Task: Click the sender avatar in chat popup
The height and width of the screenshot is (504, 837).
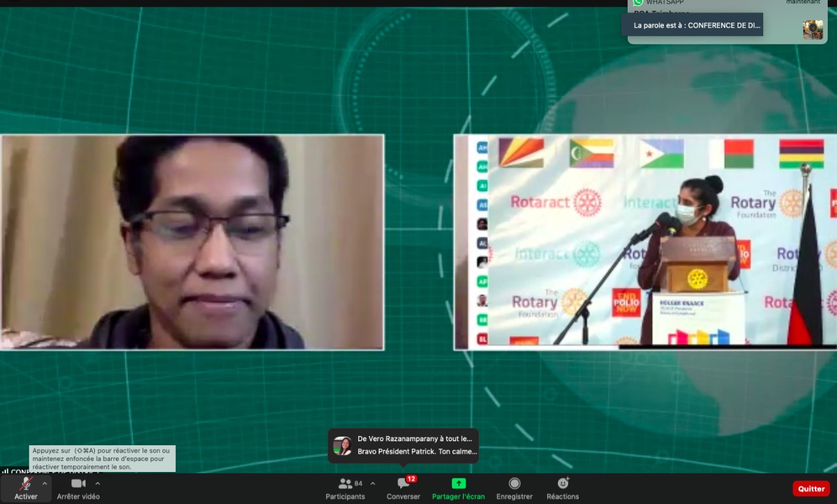Action: (x=342, y=446)
